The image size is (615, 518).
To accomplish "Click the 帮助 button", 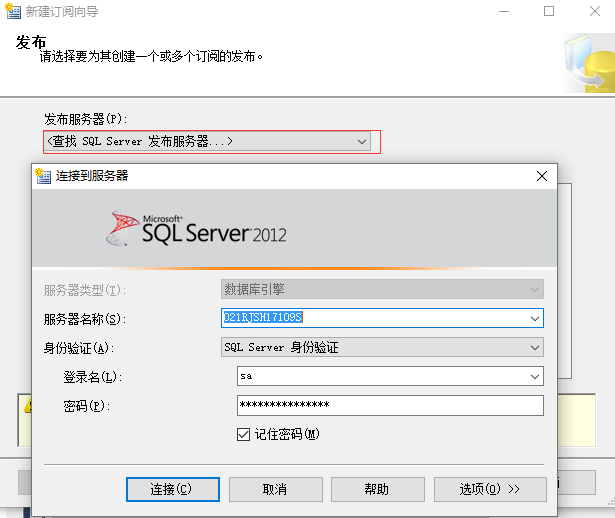I will click(377, 489).
